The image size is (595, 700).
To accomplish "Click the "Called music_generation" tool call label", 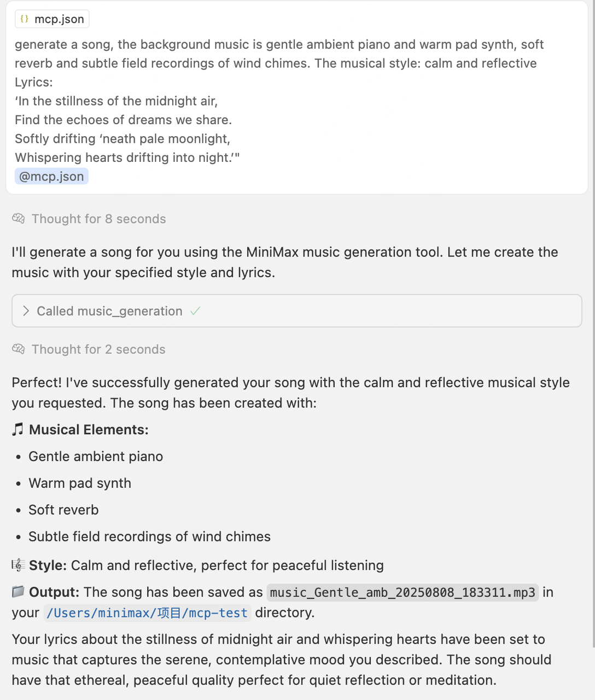I will point(109,311).
